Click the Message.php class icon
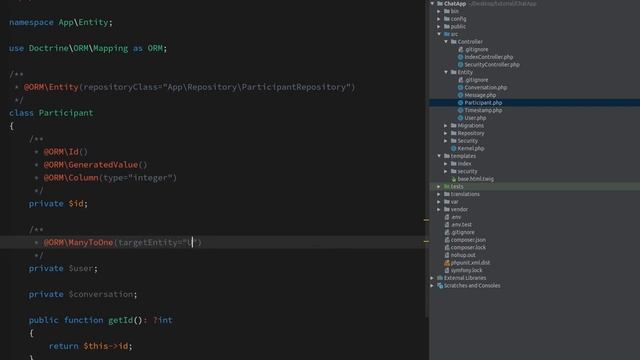Screen dimensions: 640x360 [x=460, y=95]
